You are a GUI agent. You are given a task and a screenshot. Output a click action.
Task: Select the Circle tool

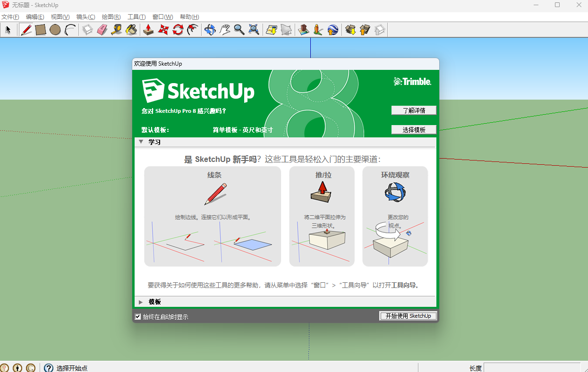click(55, 30)
